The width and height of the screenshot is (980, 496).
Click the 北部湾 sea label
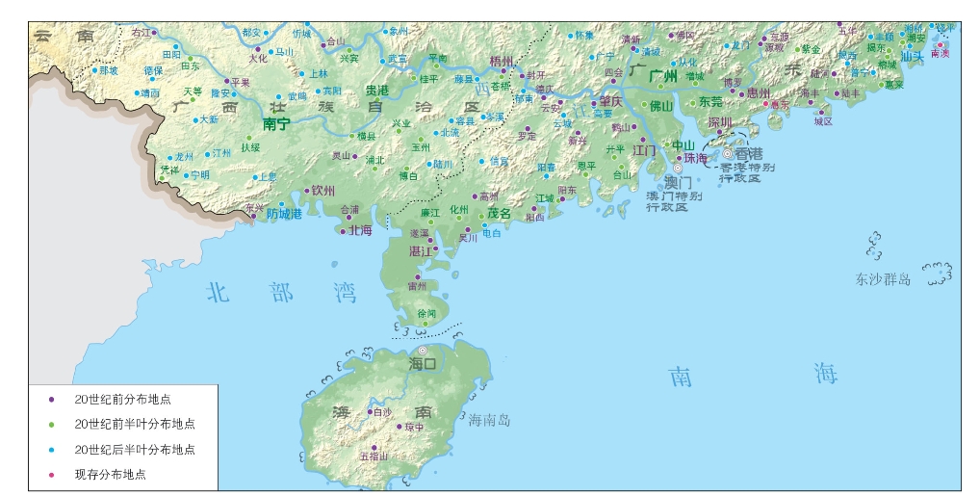pyautogui.click(x=281, y=292)
